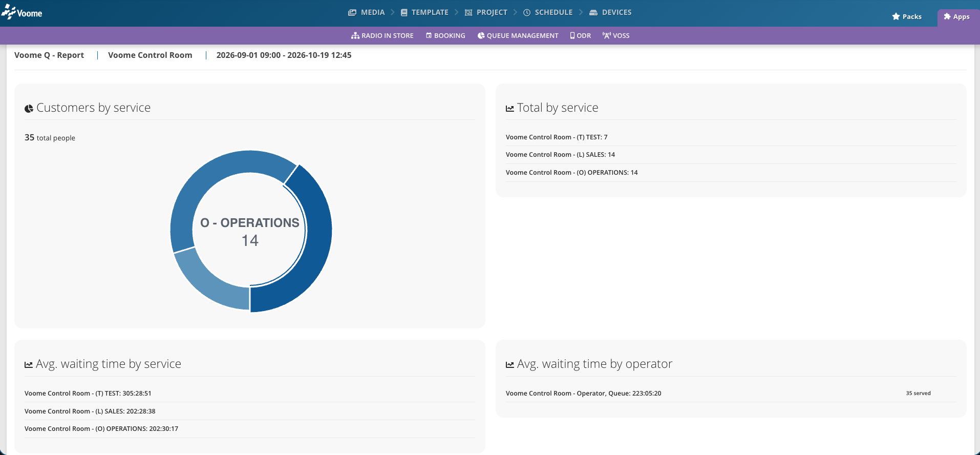Image resolution: width=980 pixels, height=455 pixels.
Task: Open the ODR app
Action: (580, 35)
